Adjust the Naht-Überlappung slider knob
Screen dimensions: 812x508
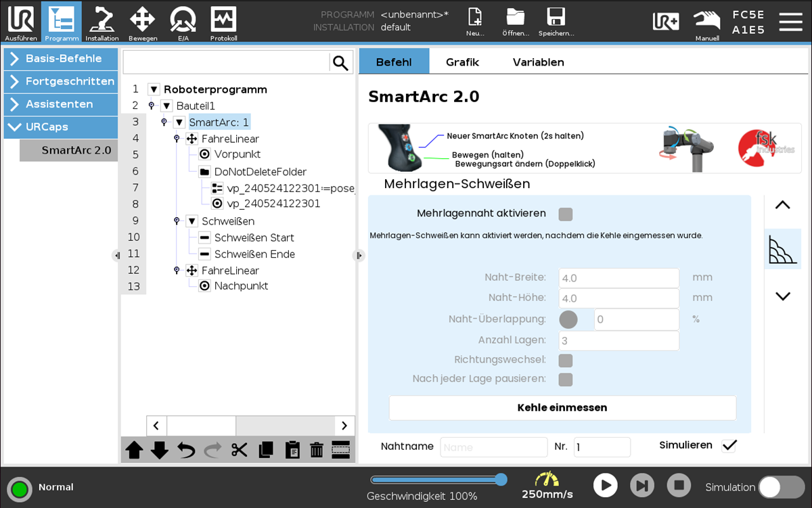click(568, 319)
